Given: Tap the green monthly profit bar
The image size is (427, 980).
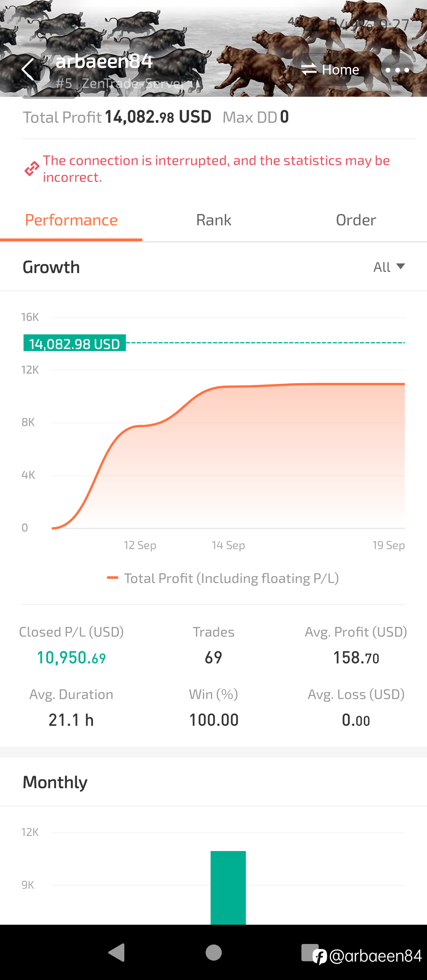Looking at the screenshot, I should coord(228,887).
